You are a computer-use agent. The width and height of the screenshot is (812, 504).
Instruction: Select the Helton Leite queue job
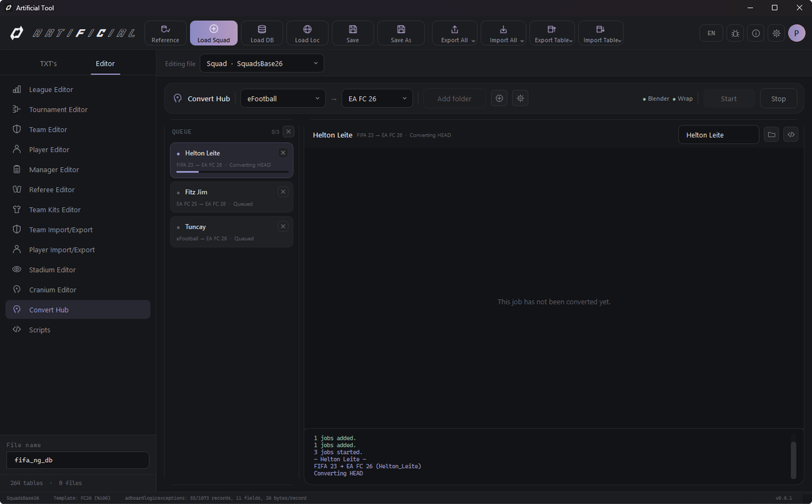coord(231,160)
